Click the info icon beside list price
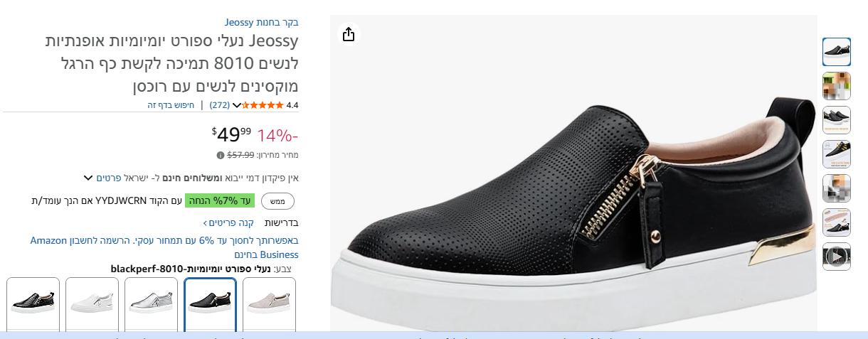This screenshot has width=868, height=339. pyautogui.click(x=221, y=155)
